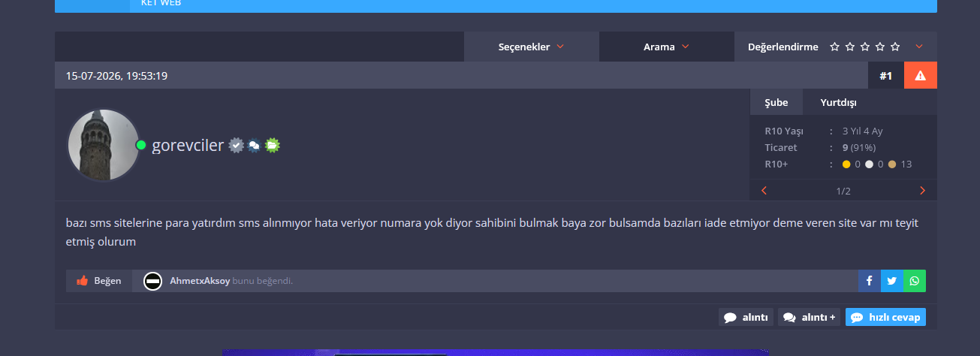Click the gold R10+ medal dot
Image resolution: width=980 pixels, height=356 pixels.
pos(846,164)
